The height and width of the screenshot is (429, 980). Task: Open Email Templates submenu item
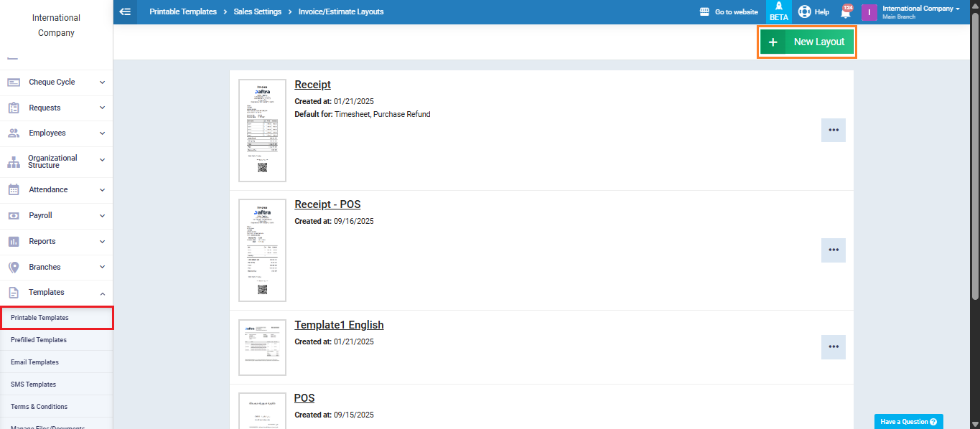[34, 362]
